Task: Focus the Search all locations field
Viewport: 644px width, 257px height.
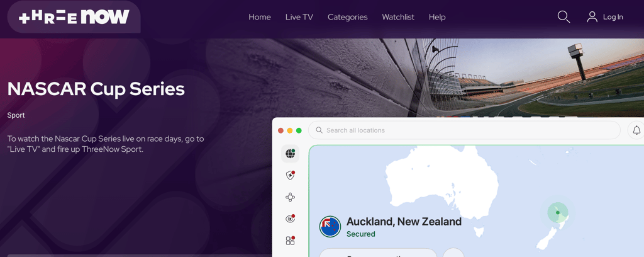Action: pos(464,130)
